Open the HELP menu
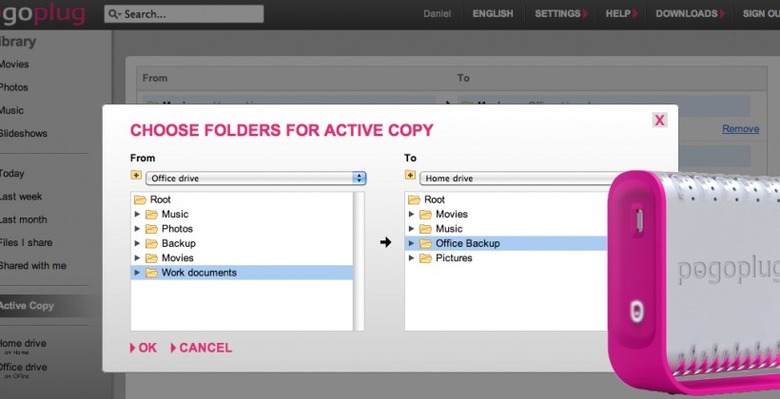 [x=621, y=14]
